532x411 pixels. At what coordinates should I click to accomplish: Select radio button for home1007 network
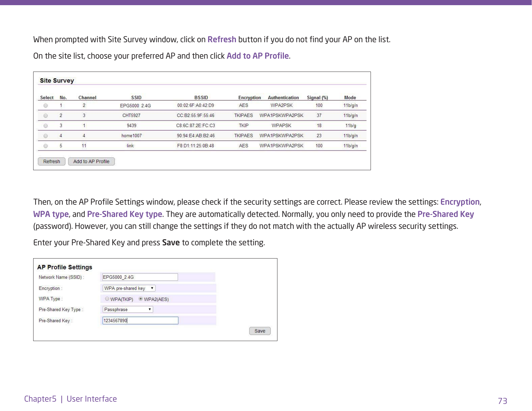[x=46, y=136]
